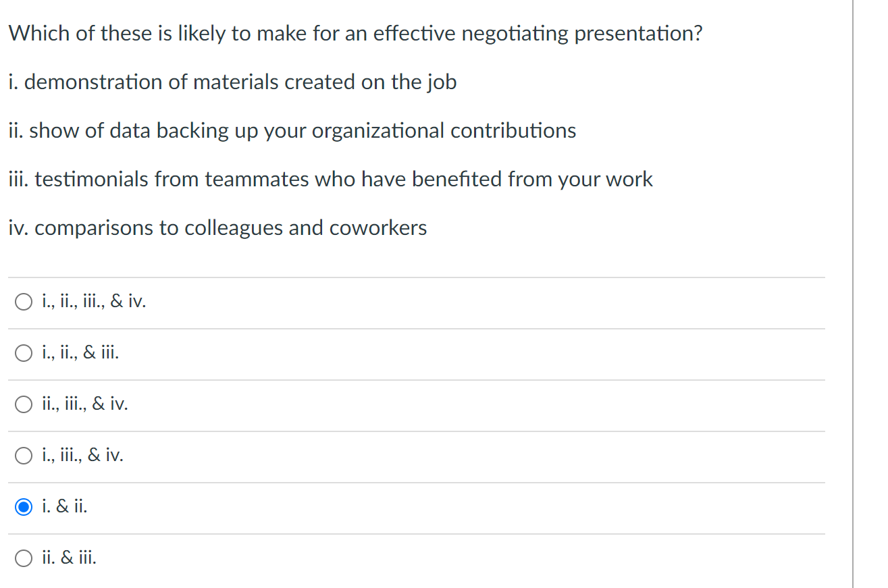Click the divider line above the answer choices
This screenshot has height=588, width=888.
pyautogui.click(x=416, y=276)
